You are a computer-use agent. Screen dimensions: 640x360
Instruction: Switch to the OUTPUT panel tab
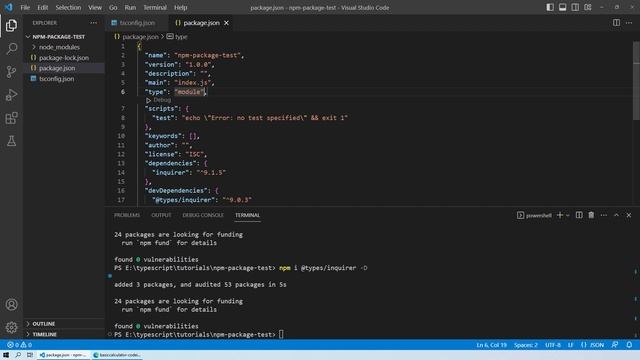tap(161, 215)
